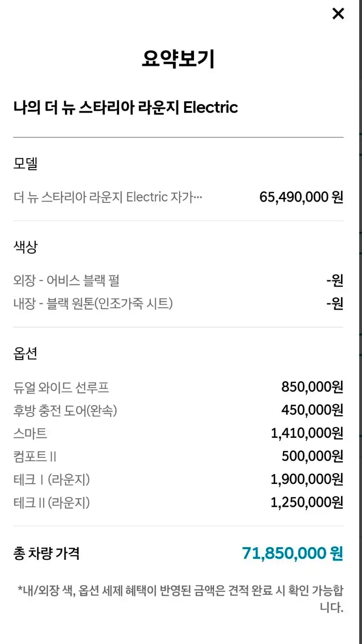Screen dimensions: 362x644
Task: Click the 내장 - 블랙 원톤 interior row
Action: [93, 304]
